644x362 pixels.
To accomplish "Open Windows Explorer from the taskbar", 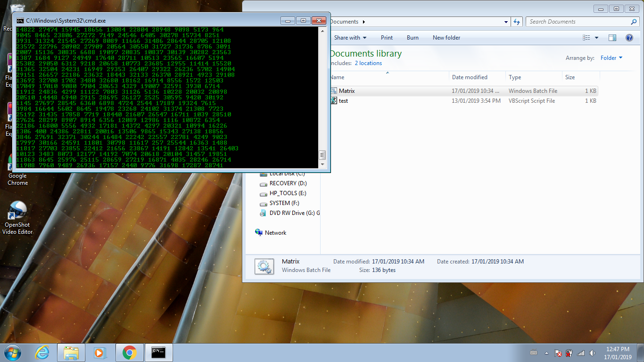I will (x=71, y=352).
